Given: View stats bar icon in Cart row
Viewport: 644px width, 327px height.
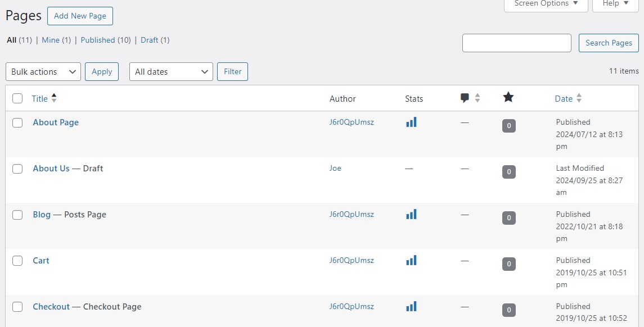Looking at the screenshot, I should [x=411, y=260].
